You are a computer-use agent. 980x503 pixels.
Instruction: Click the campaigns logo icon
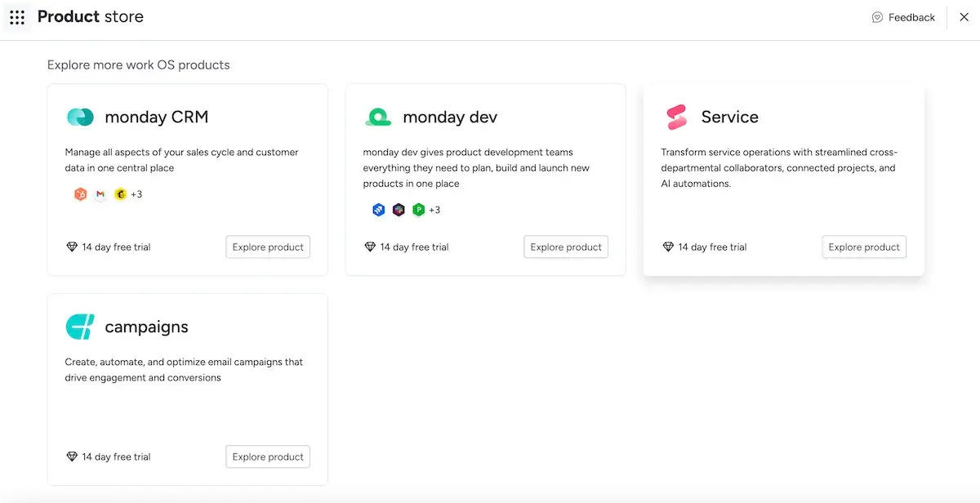pyautogui.click(x=80, y=327)
